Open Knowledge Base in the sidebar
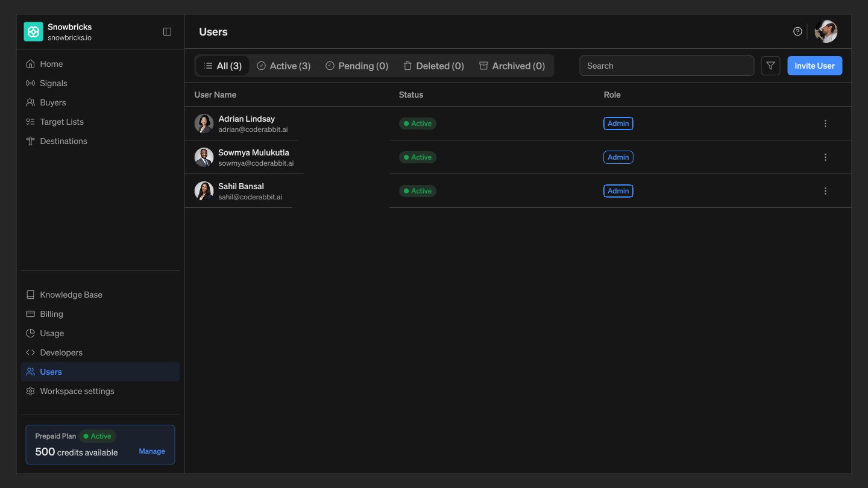 coord(100,295)
